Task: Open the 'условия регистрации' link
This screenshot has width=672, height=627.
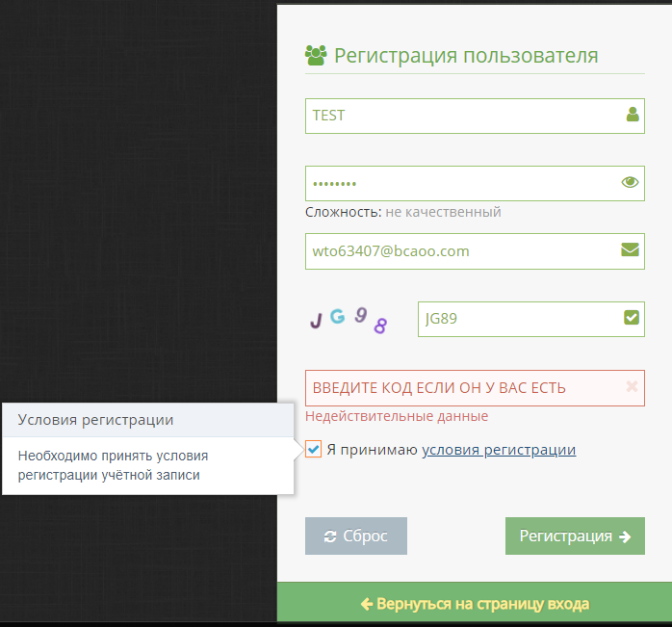Action: [x=499, y=450]
